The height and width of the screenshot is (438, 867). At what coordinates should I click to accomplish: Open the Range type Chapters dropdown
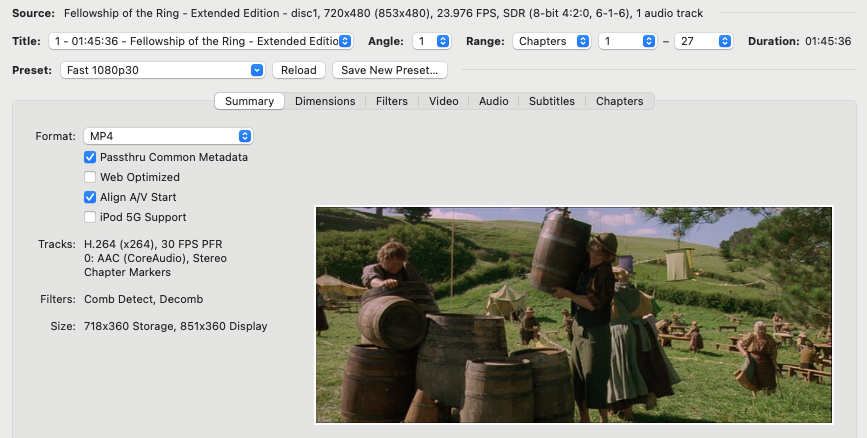[551, 41]
